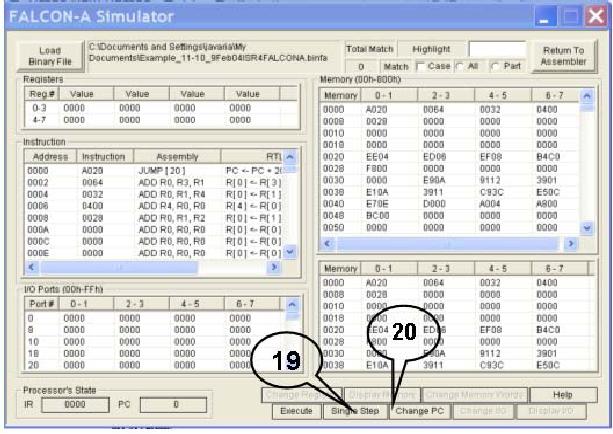613x434 pixels.
Task: Click BC00 in upper Memory table
Action: click(x=377, y=215)
